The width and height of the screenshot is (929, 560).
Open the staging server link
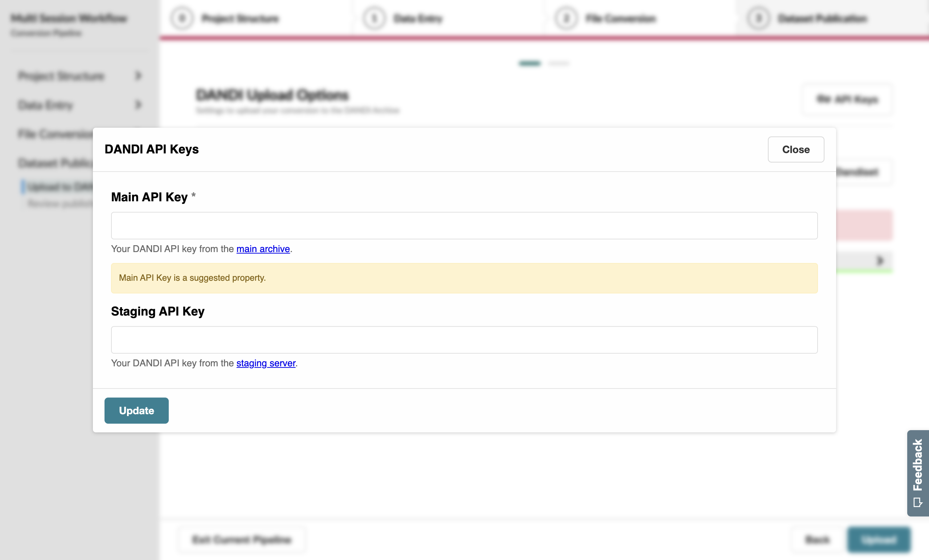266,363
